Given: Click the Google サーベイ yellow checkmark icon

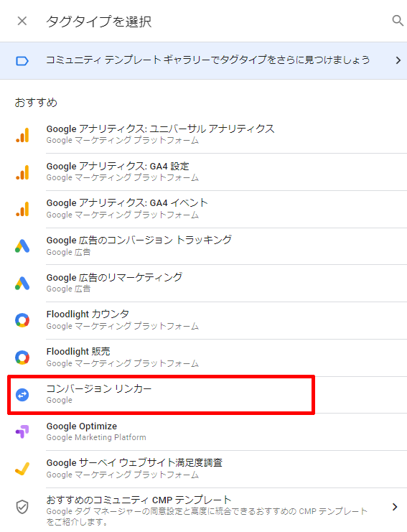Looking at the screenshot, I should (22, 469).
